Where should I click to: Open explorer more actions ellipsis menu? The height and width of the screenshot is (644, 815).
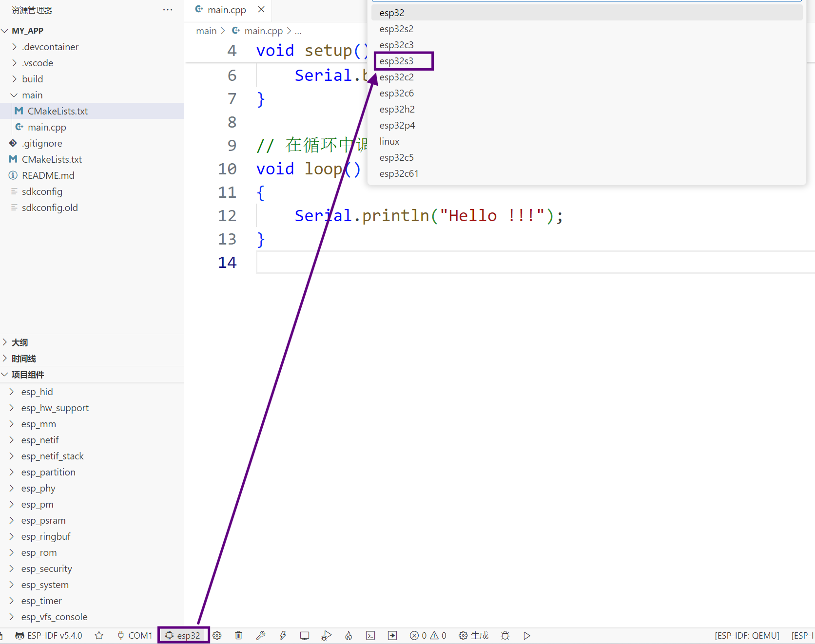(168, 10)
